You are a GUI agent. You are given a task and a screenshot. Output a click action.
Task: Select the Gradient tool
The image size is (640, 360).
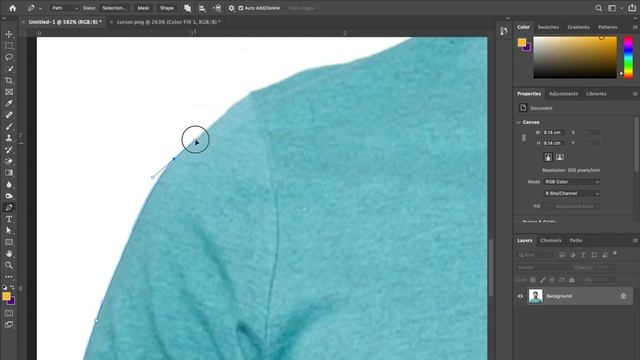[9, 173]
